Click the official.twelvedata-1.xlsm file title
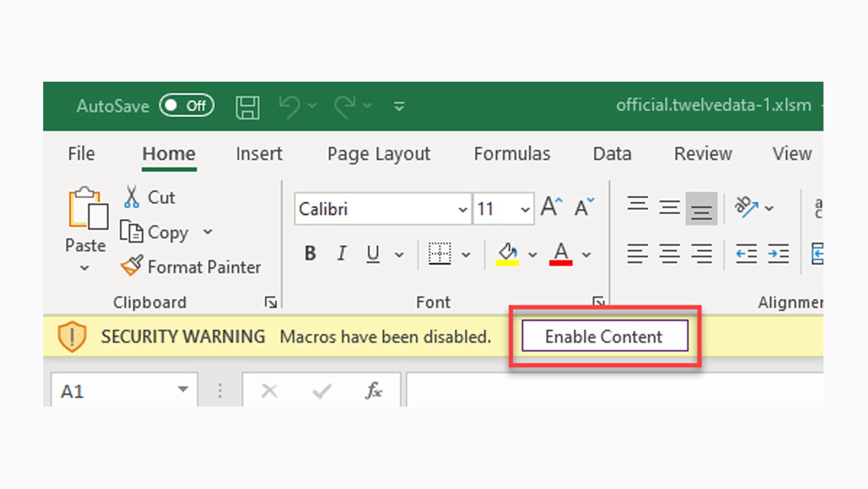 pyautogui.click(x=714, y=106)
